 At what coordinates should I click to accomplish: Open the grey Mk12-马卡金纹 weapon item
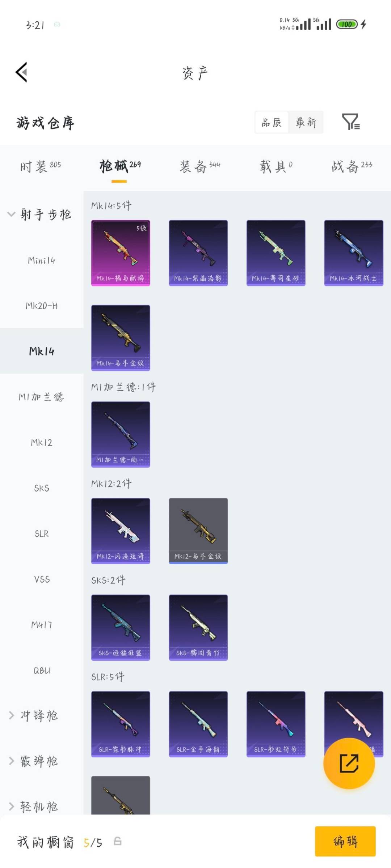coord(198,531)
